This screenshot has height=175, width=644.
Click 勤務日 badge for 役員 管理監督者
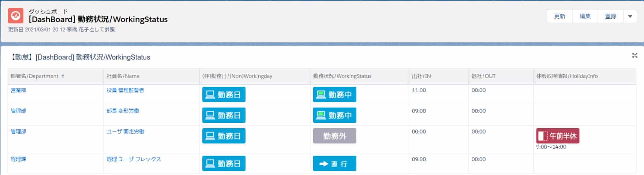click(224, 95)
